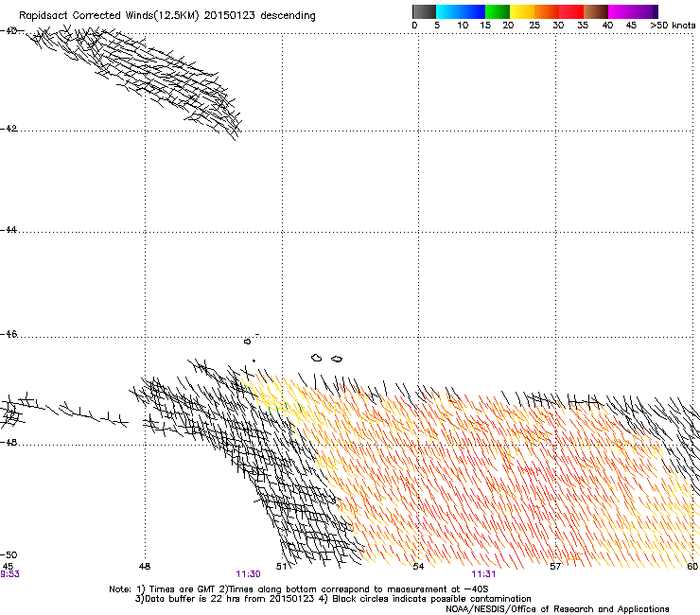Image resolution: width=700 pixels, height=615 pixels.
Task: Click the '>50 knots' legend label
Action: coord(673,25)
